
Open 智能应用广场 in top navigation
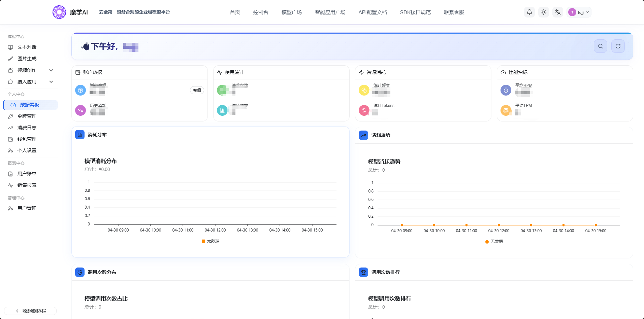[330, 12]
